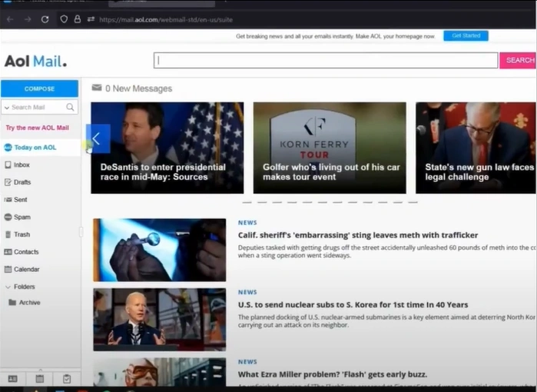
Task: Open Contacts from the sidebar
Action: point(26,252)
